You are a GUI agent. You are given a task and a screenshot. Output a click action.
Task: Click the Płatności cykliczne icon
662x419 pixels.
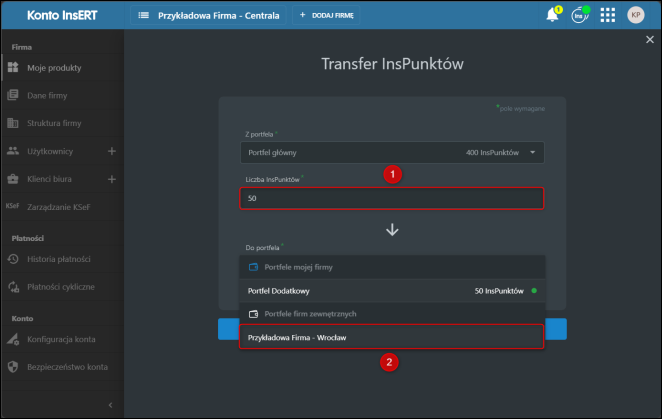pos(13,287)
